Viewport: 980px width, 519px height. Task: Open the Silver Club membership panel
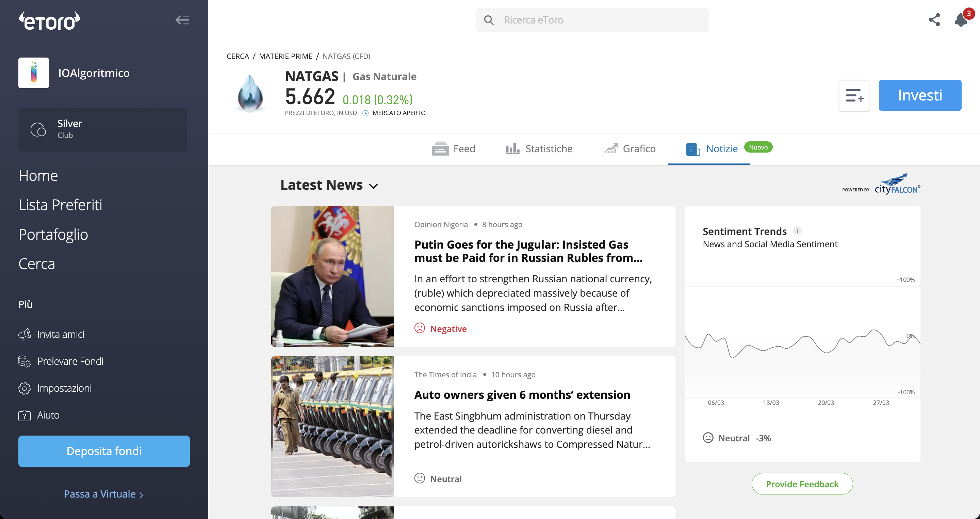click(x=102, y=129)
